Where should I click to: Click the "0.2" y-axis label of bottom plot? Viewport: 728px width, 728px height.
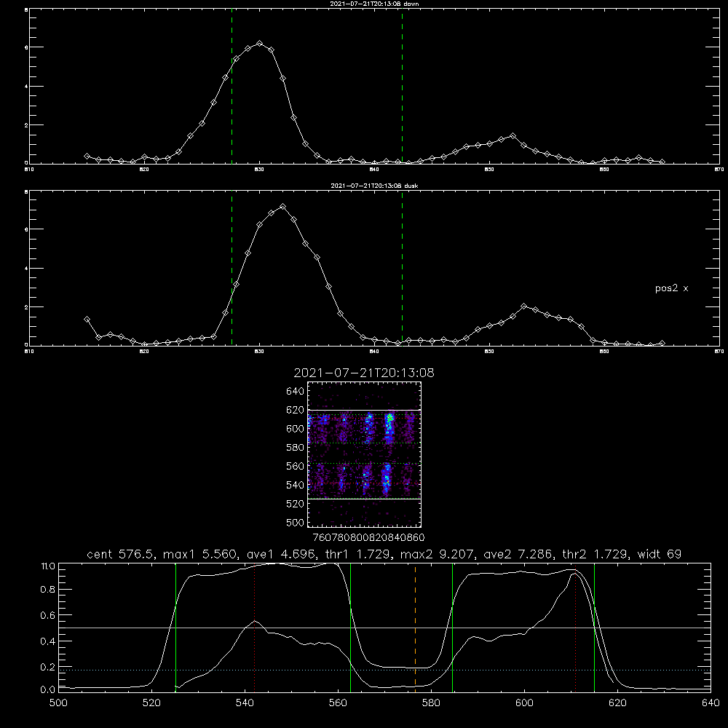[48, 667]
